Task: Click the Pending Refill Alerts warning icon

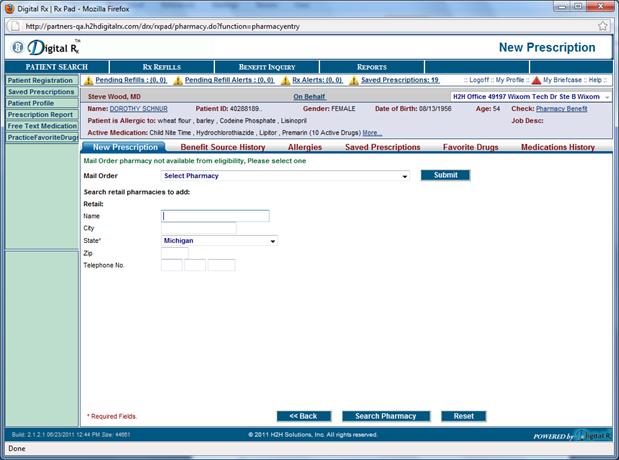Action: click(178, 80)
